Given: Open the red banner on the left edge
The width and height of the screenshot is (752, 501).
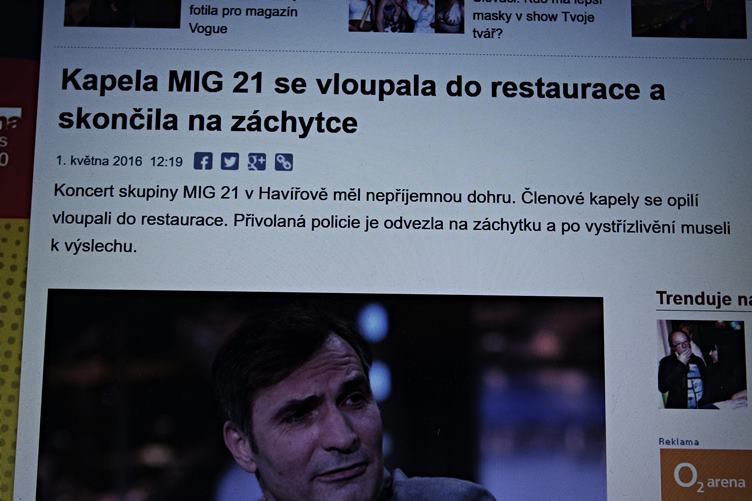Looking at the screenshot, I should (17, 139).
